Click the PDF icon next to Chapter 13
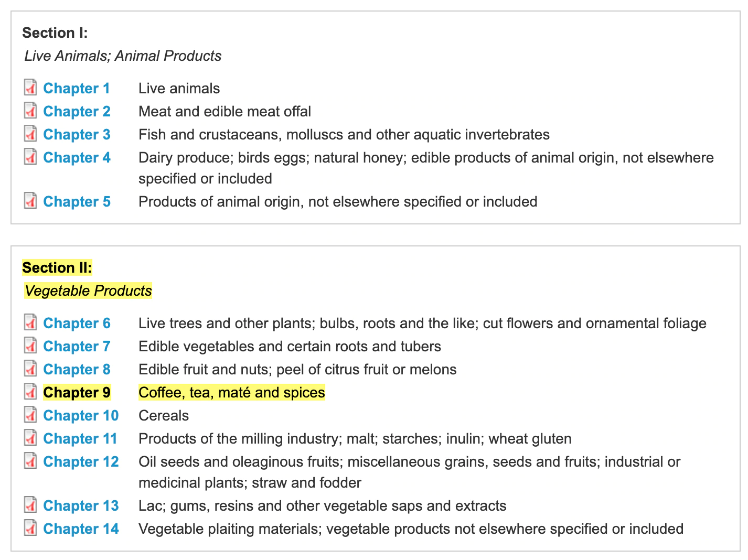748x560 pixels. pos(30,505)
